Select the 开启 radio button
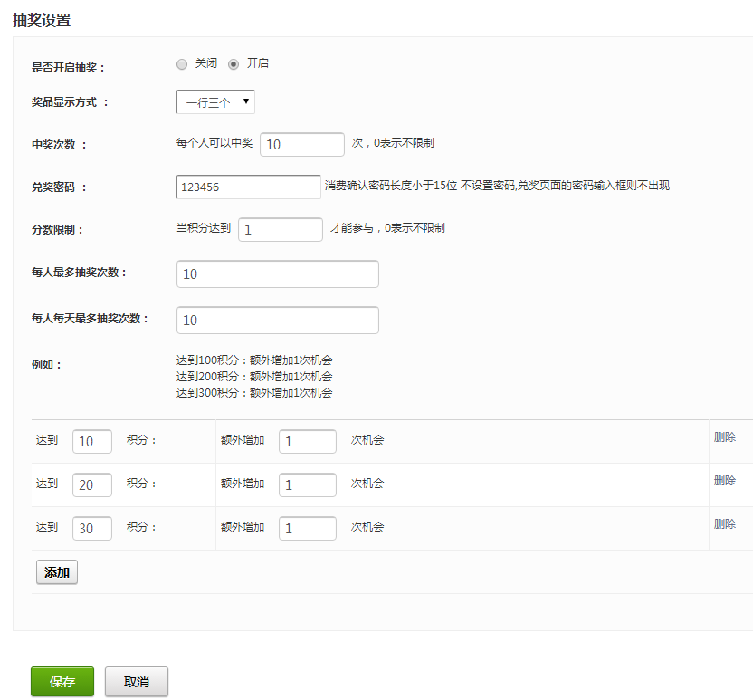The height and width of the screenshot is (700, 753). [x=234, y=64]
